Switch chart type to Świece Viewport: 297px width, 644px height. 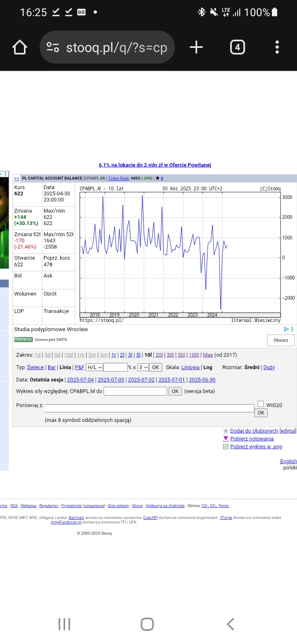click(x=35, y=367)
